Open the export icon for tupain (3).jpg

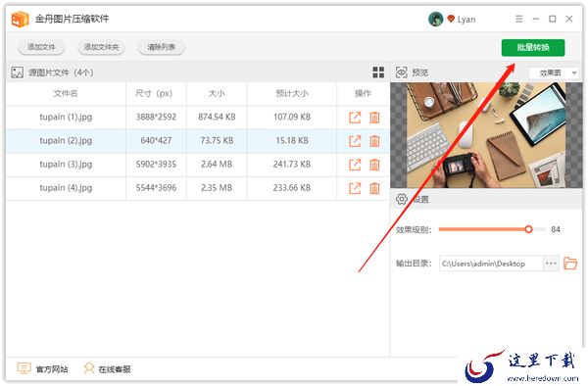click(x=355, y=165)
